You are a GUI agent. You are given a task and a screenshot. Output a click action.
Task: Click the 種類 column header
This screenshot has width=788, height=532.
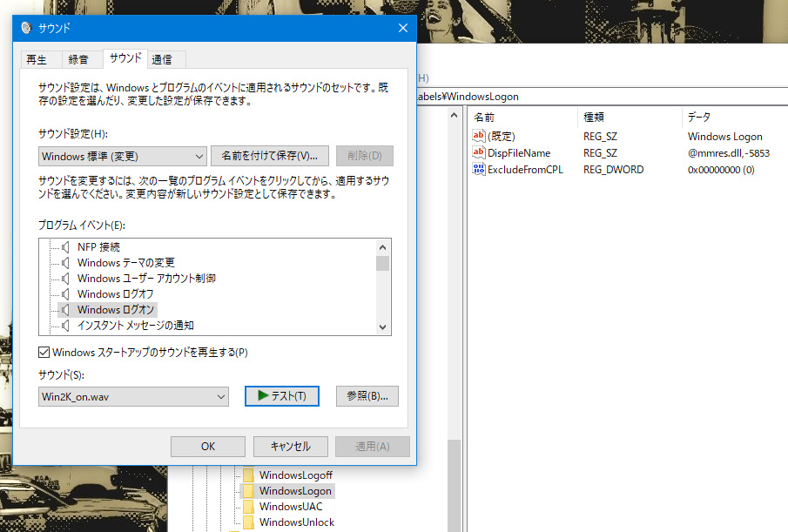[630, 117]
